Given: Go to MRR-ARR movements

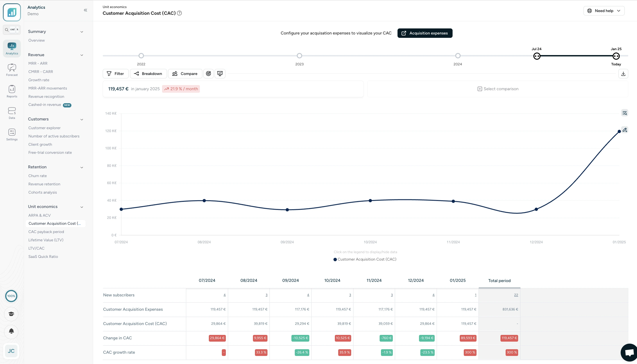Looking at the screenshot, I should click(x=47, y=88).
